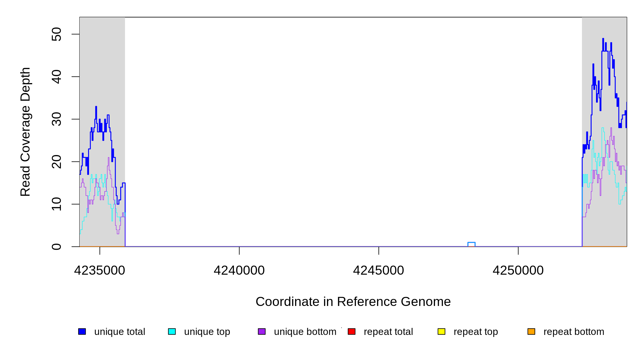Image resolution: width=644 pixels, height=351 pixels.
Task: Click the 4240000 x-axis tick label
Action: point(239,270)
